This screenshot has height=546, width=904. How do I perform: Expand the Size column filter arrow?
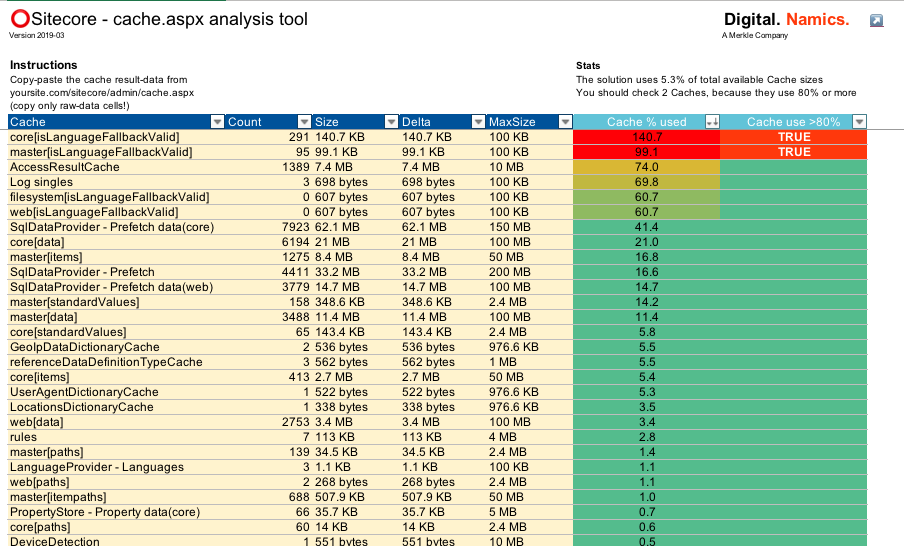point(391,122)
